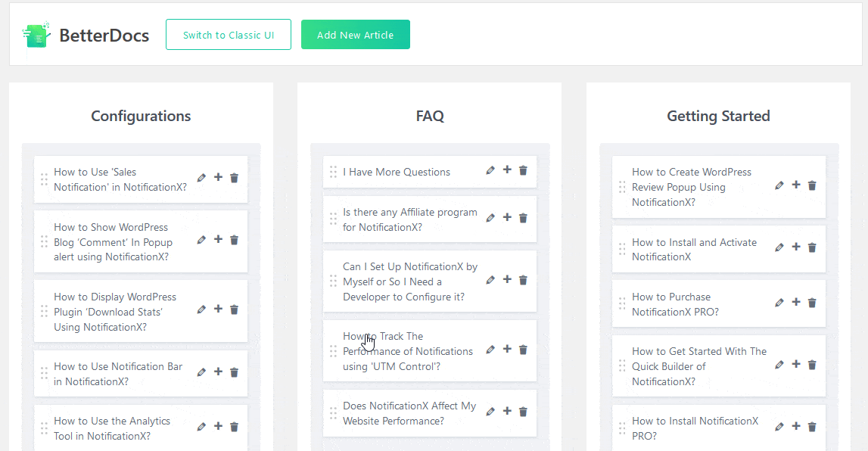This screenshot has height=451, width=868.
Task: Click plus next to "How to Display WordPress Plugin 'Download Stats'"
Action: coord(217,309)
